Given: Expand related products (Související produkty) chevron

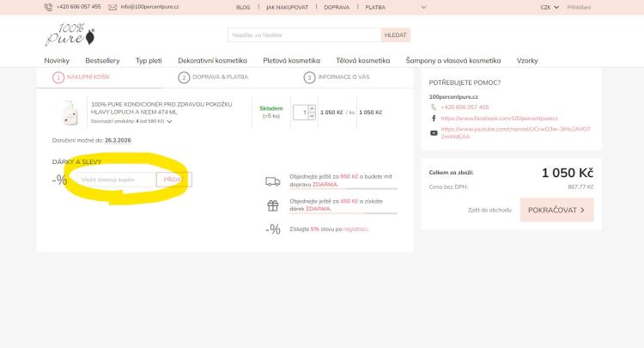Looking at the screenshot, I should pyautogui.click(x=169, y=122).
